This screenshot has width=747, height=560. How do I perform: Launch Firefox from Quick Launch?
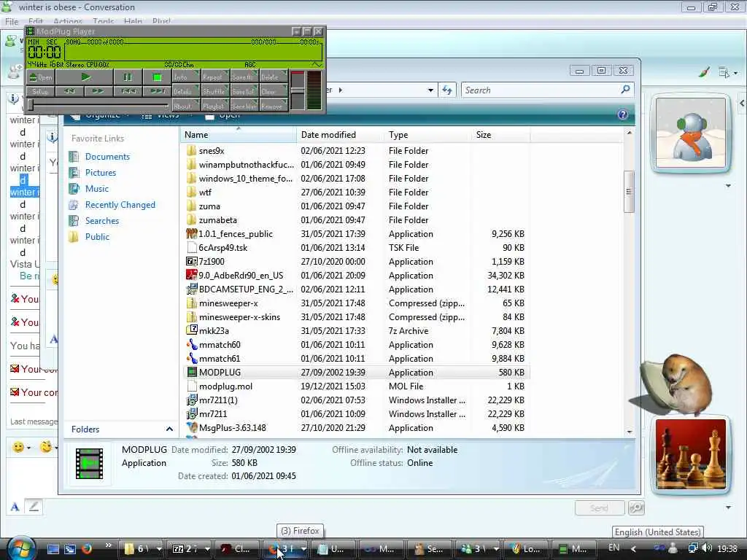pyautogui.click(x=88, y=549)
